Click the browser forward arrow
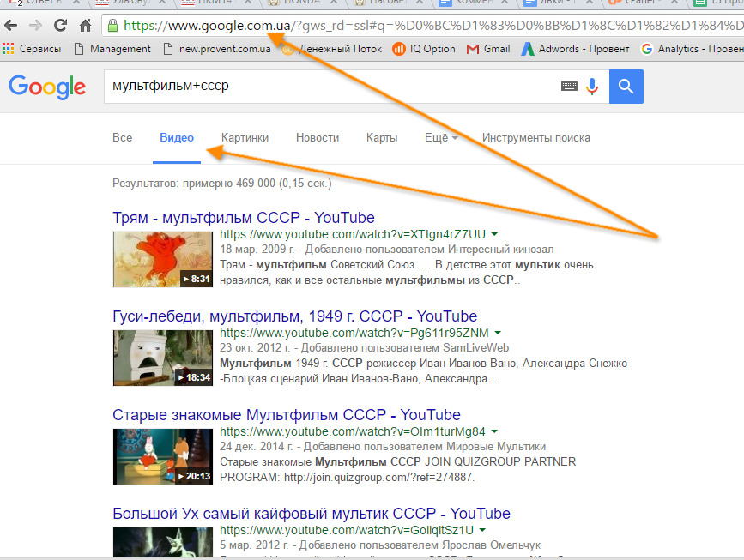744x560 pixels. click(35, 25)
